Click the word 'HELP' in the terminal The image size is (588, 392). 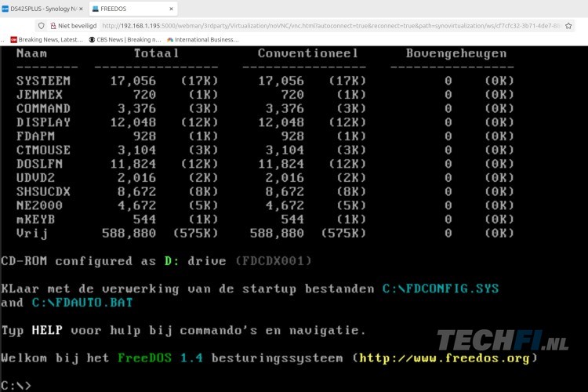tap(47, 331)
